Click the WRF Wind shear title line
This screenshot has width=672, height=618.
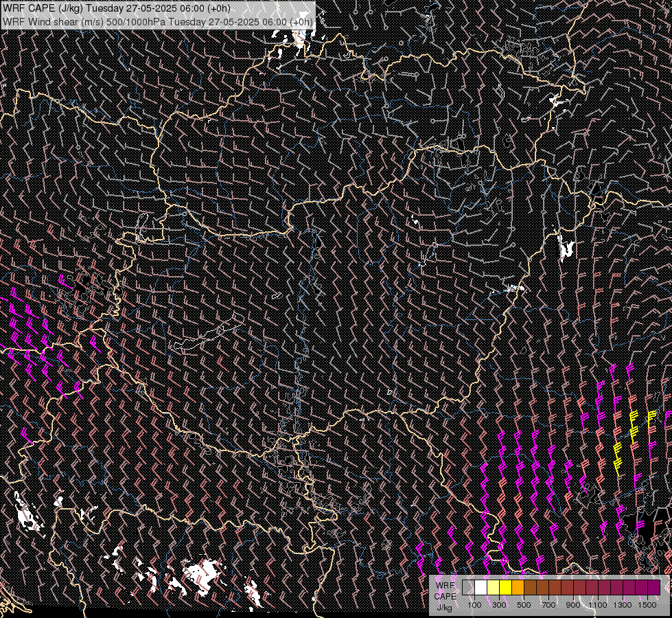[x=157, y=22]
